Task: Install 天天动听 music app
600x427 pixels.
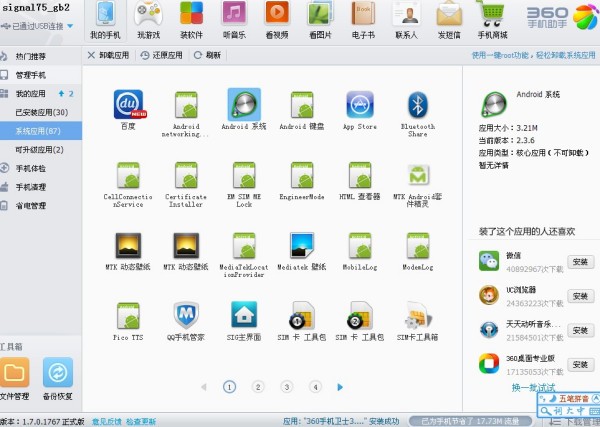Action: click(580, 330)
